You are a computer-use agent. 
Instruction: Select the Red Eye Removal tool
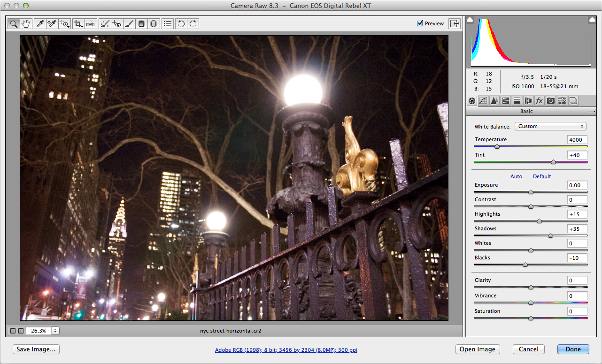coord(117,23)
